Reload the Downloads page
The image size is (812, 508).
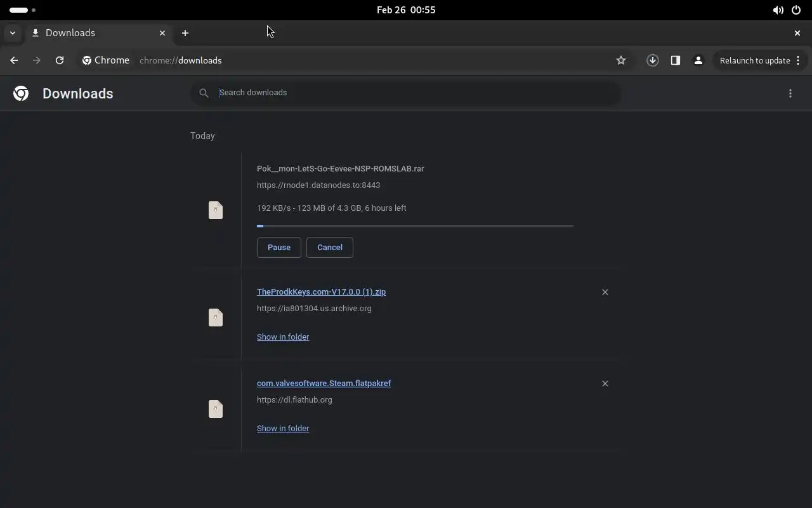60,60
